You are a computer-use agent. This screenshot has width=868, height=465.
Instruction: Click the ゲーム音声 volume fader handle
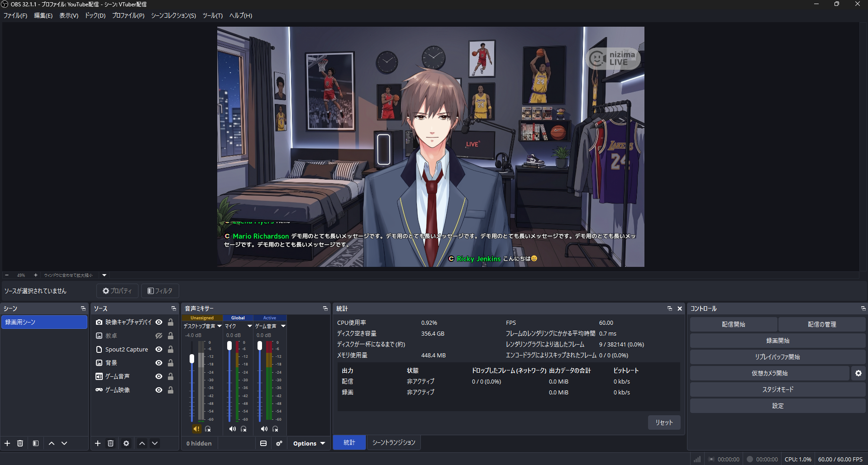coord(260,346)
